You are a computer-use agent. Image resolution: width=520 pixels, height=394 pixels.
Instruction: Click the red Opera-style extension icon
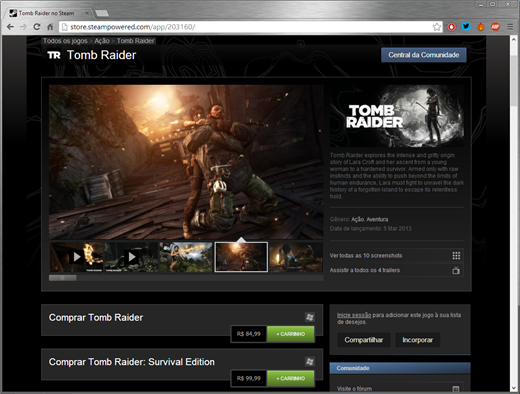pyautogui.click(x=452, y=27)
